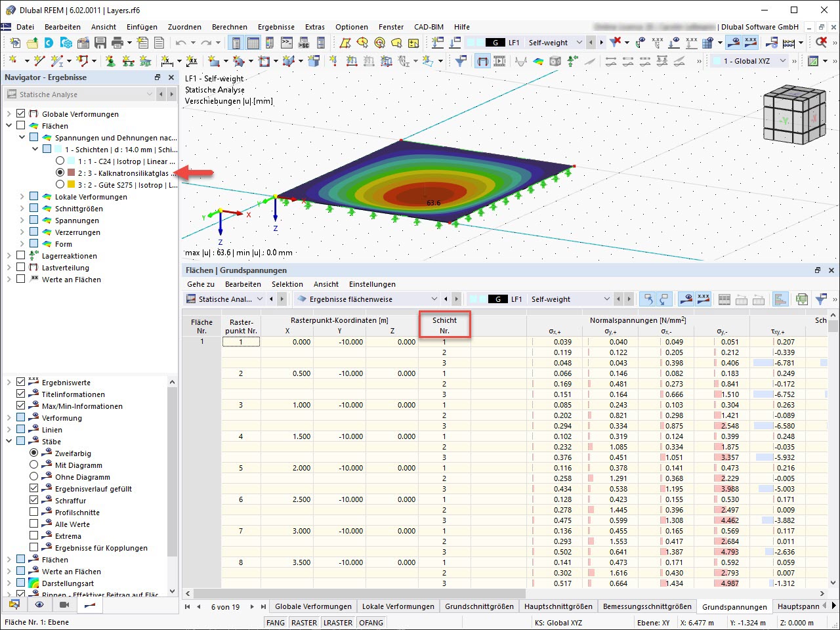
Task: Open the CAD-BIM menu
Action: click(x=429, y=27)
